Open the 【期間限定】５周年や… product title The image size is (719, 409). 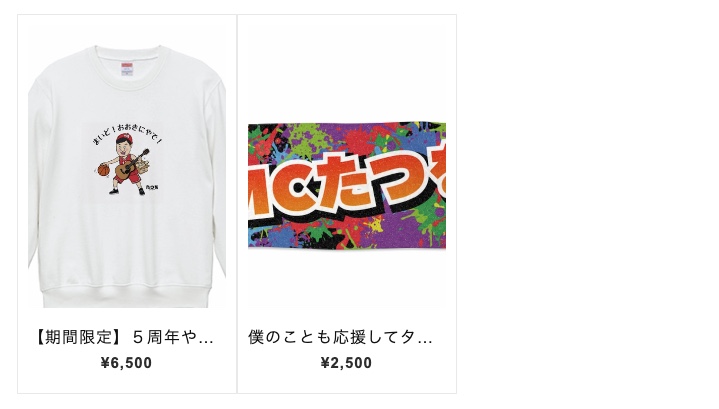pyautogui.click(x=124, y=337)
